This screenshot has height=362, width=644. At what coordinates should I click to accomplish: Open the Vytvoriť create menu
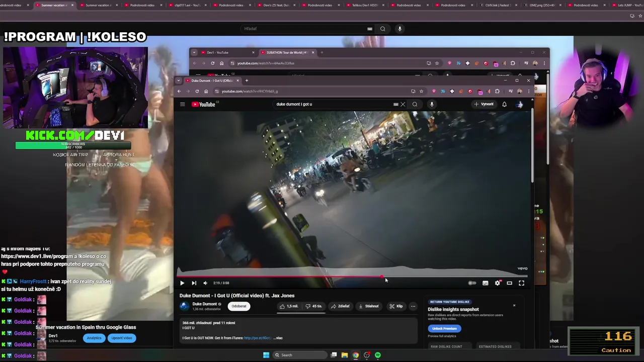coord(484,104)
